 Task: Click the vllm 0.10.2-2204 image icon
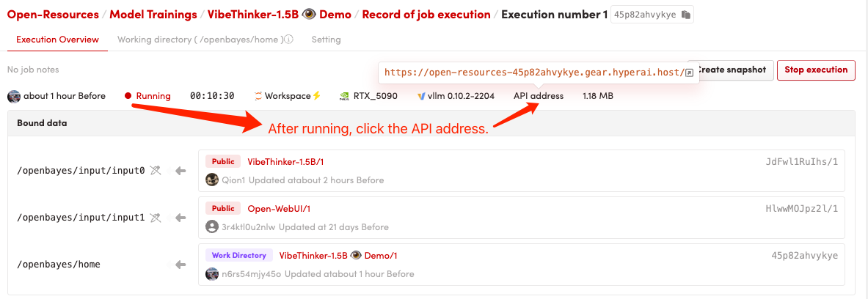[x=421, y=96]
